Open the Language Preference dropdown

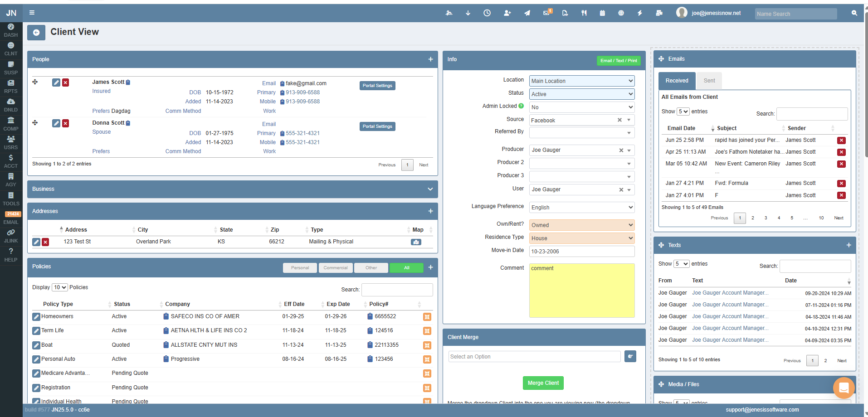pyautogui.click(x=581, y=207)
